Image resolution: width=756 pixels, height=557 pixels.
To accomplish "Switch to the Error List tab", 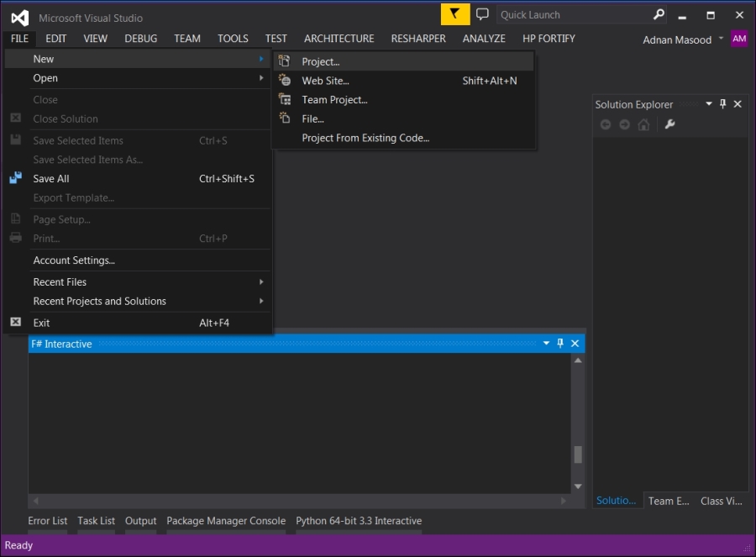I will pos(47,521).
